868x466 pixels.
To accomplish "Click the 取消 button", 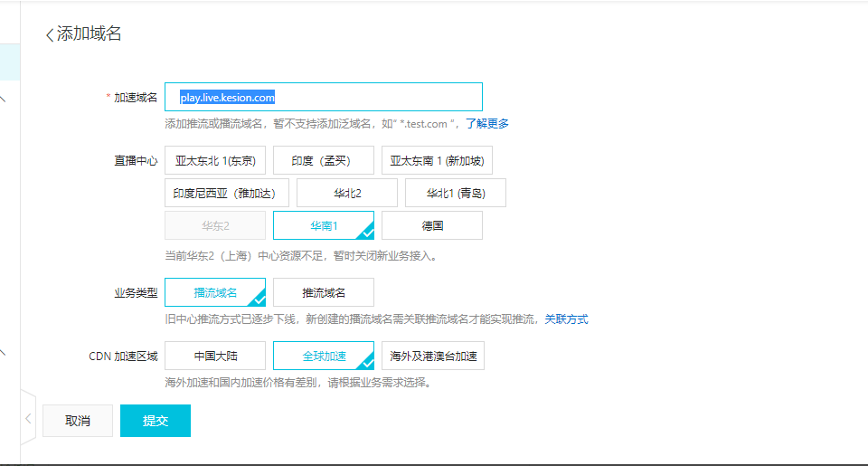I will point(78,421).
